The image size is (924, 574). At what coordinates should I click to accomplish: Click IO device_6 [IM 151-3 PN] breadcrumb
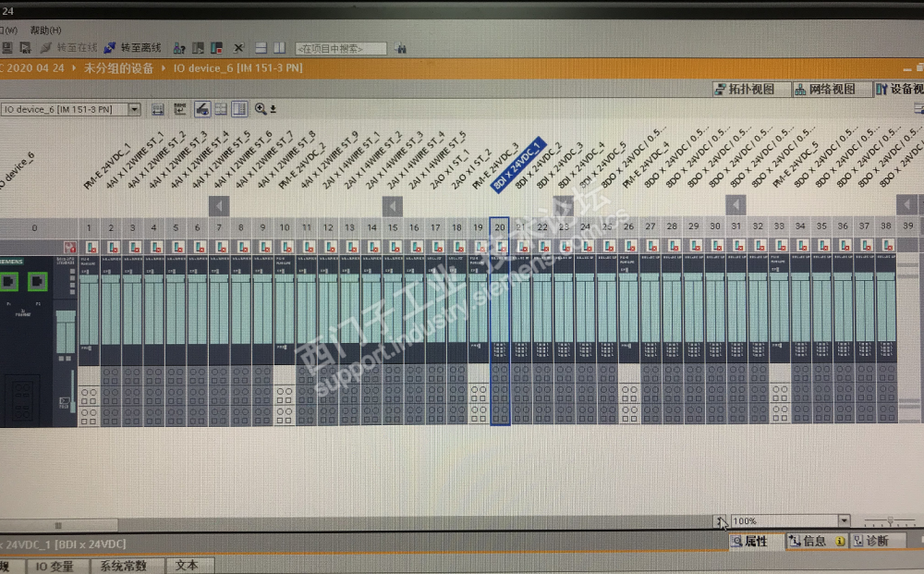coord(237,68)
